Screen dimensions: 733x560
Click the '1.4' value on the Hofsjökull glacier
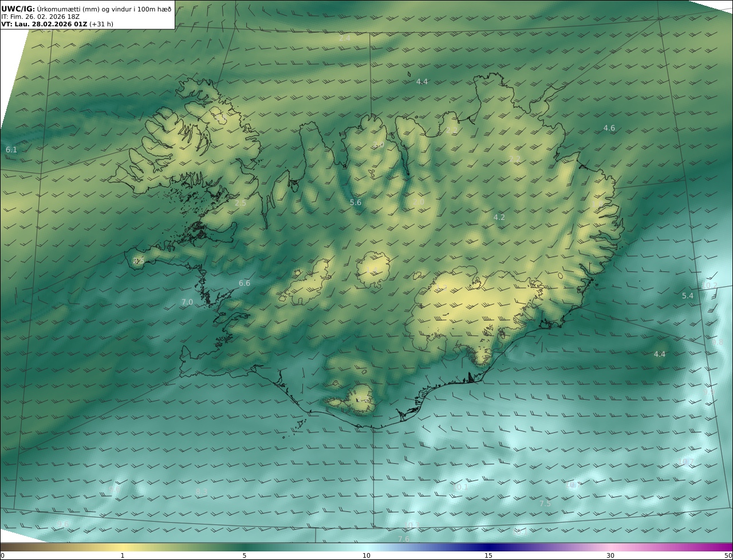pyautogui.click(x=372, y=270)
